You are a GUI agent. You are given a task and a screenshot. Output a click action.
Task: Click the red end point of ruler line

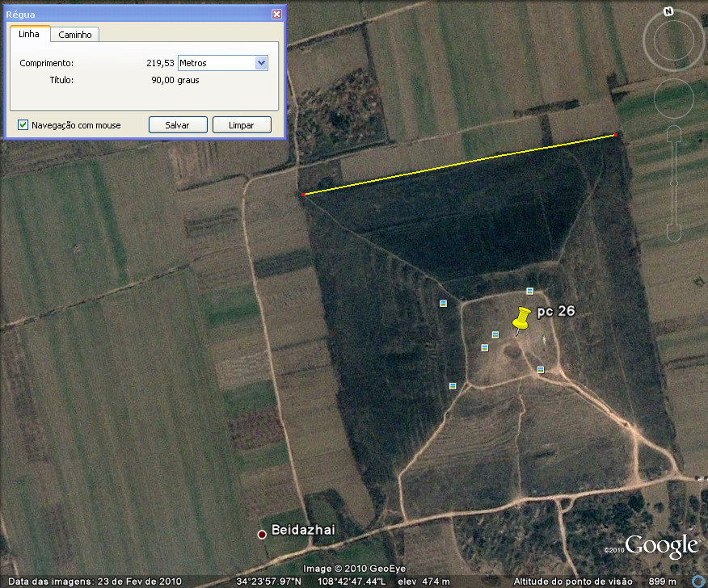(615, 135)
